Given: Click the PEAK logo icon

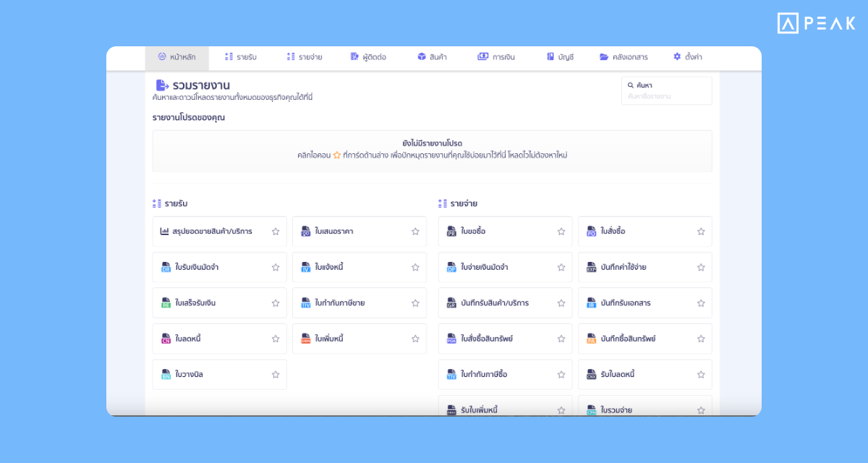Looking at the screenshot, I should (788, 23).
